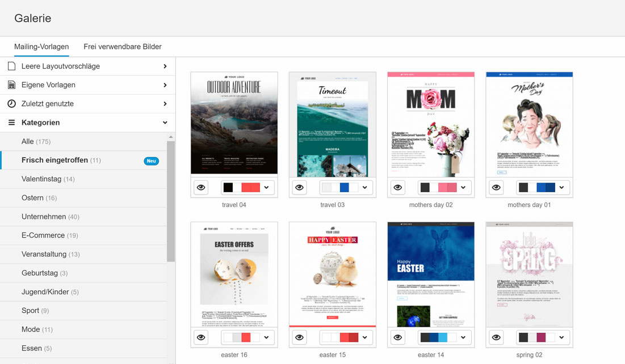Open the easter 15 Happy Easter thumbnail

click(333, 274)
